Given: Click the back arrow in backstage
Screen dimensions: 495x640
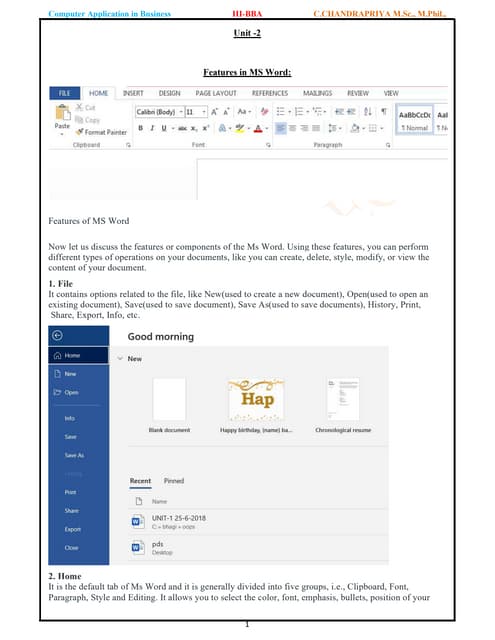Looking at the screenshot, I should 58,336.
